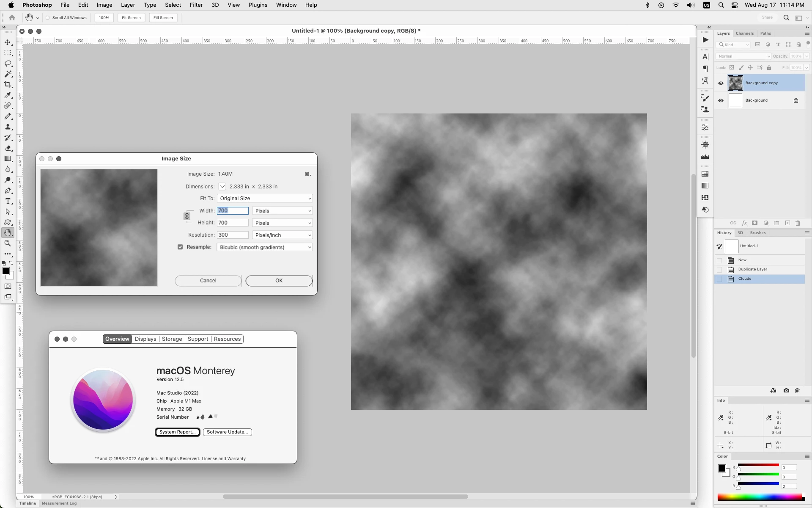Open the Filter menu
This screenshot has height=508, width=812.
point(196,5)
